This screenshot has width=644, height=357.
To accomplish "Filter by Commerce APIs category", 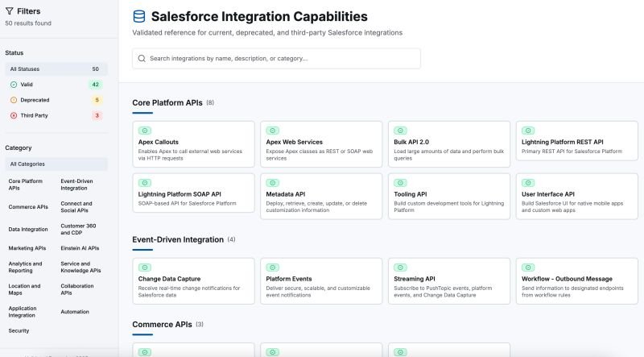I will [x=28, y=207].
